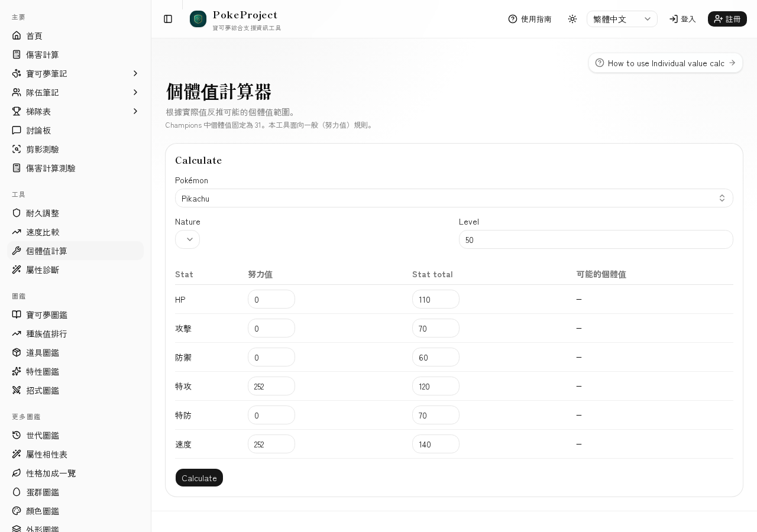
Task: Open the 繁體中文 language dropdown
Action: 622,19
